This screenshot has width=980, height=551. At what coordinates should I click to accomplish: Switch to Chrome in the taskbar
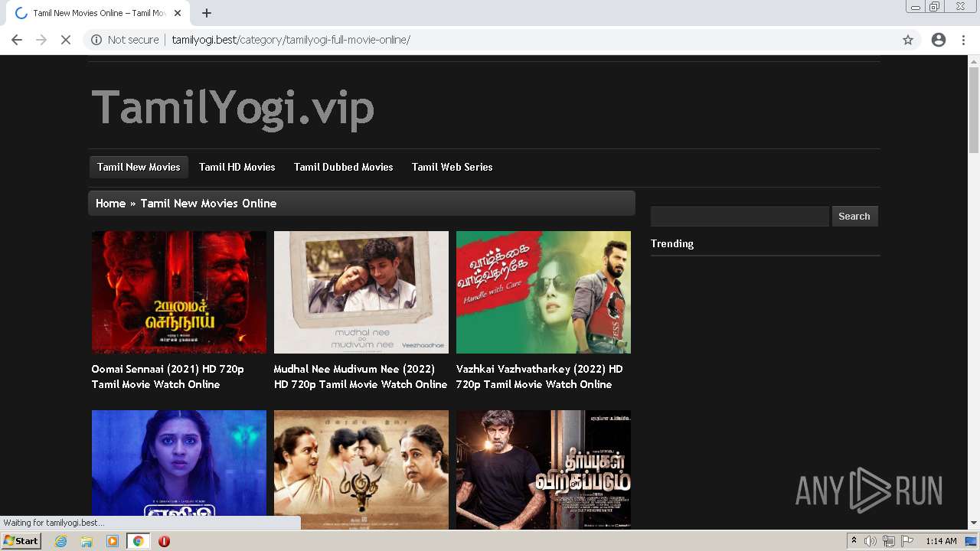pyautogui.click(x=139, y=541)
